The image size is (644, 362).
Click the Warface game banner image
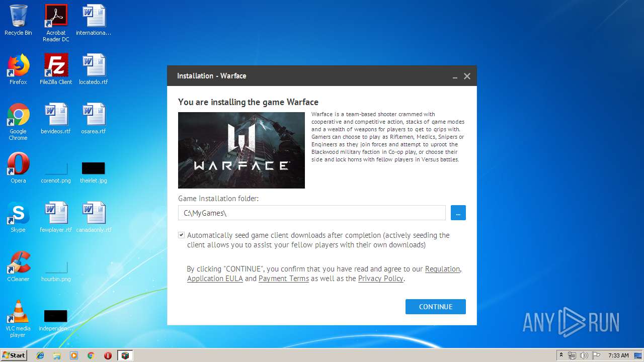(x=242, y=150)
